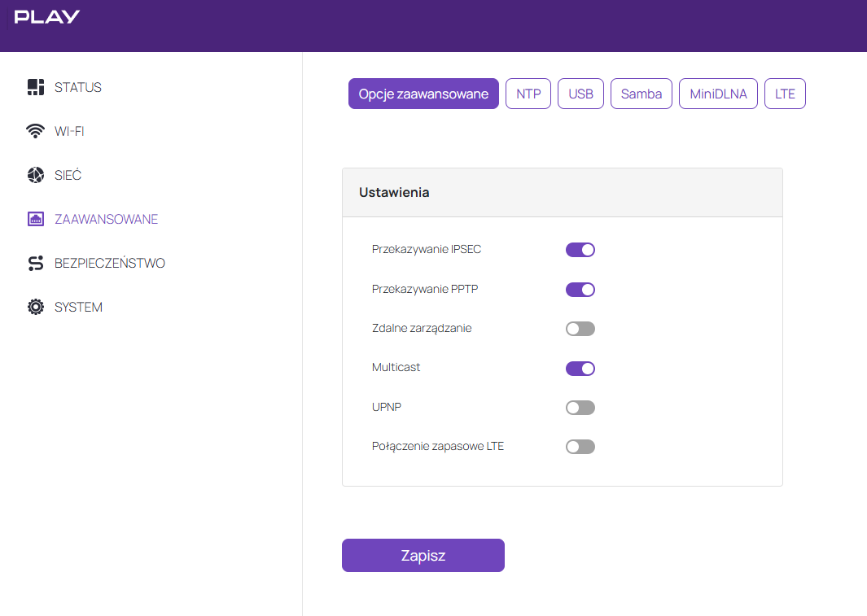The image size is (867, 616).
Task: Go to the LTE tab
Action: pyautogui.click(x=785, y=94)
